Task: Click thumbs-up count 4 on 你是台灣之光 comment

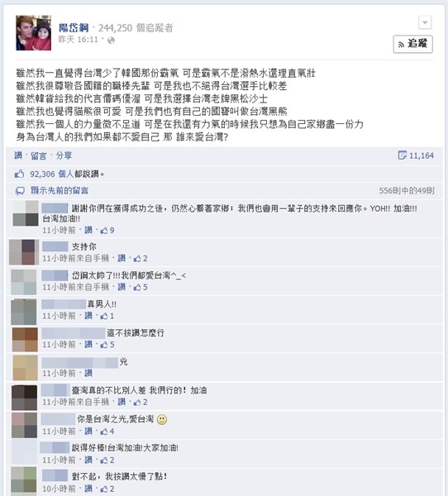Action: (x=107, y=432)
